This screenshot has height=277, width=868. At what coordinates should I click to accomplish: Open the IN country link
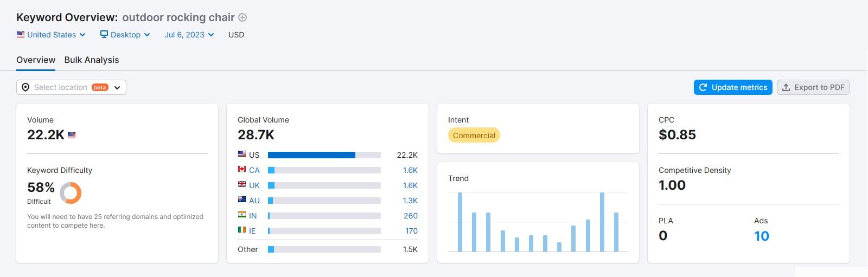pos(253,216)
